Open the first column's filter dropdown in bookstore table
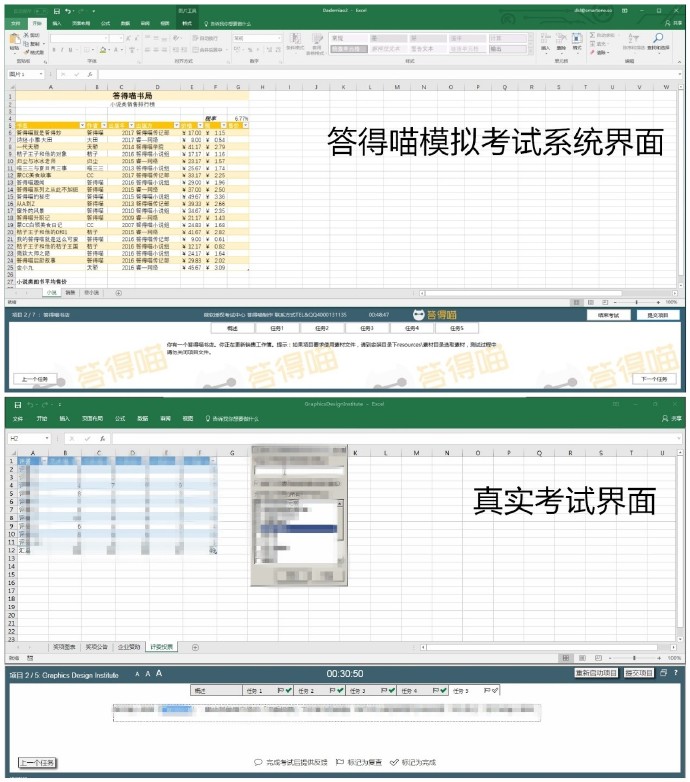The width and height of the screenshot is (690, 782). pos(82,125)
